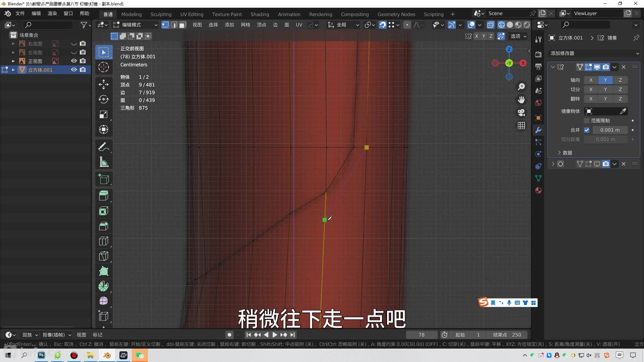644x362 pixels.
Task: Click mirror axis X button
Action: click(x=591, y=80)
